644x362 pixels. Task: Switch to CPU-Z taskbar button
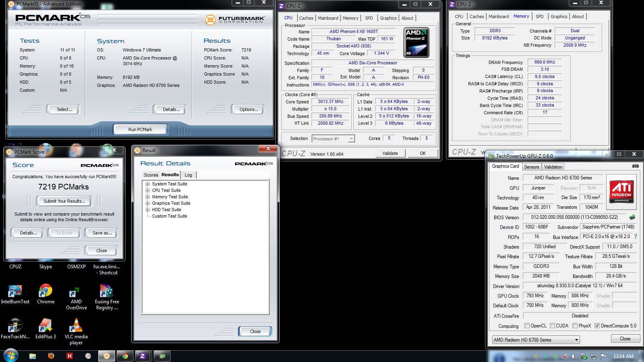point(142,356)
